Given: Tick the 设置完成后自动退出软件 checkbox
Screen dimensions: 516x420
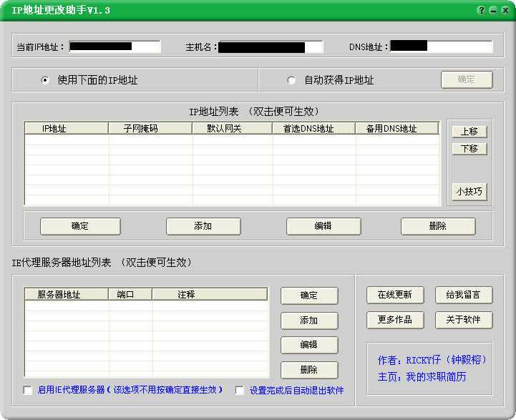Looking at the screenshot, I should [240, 391].
